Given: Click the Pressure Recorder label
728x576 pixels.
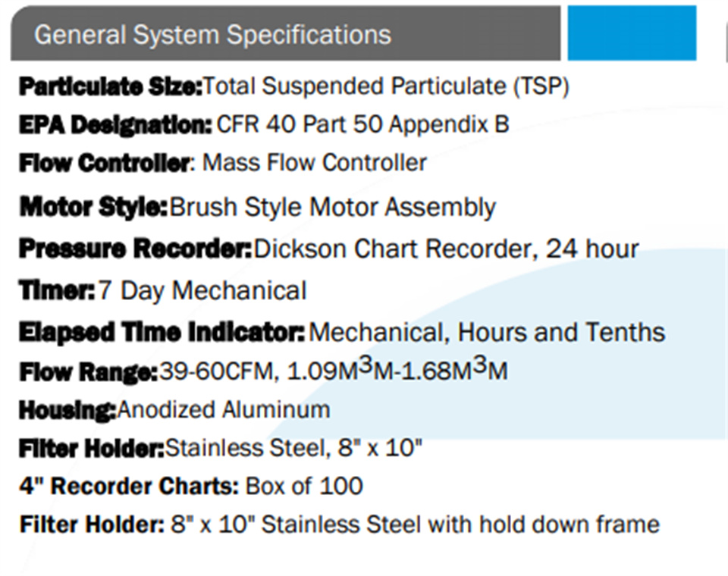Looking at the screenshot, I should click(135, 249).
